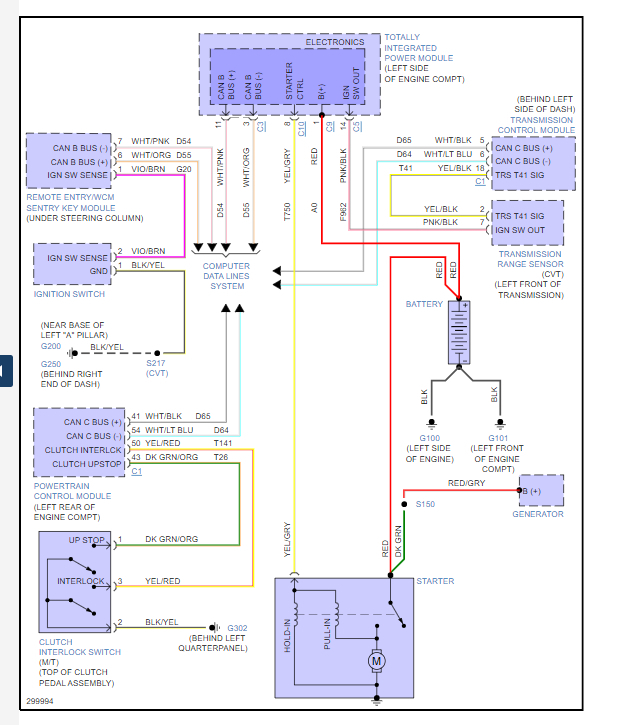
Task: Select the T141 circuit label
Action: (223, 443)
